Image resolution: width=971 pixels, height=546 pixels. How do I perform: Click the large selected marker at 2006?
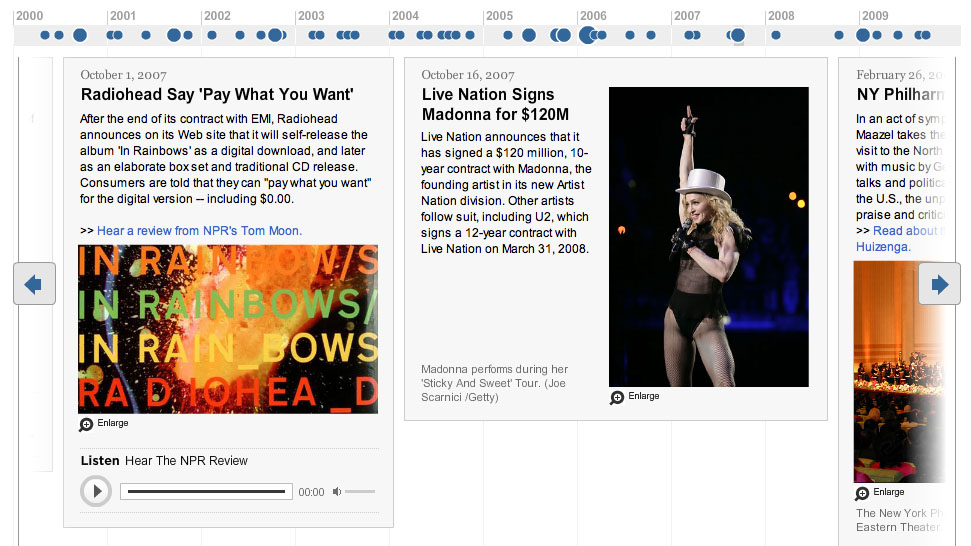[588, 35]
